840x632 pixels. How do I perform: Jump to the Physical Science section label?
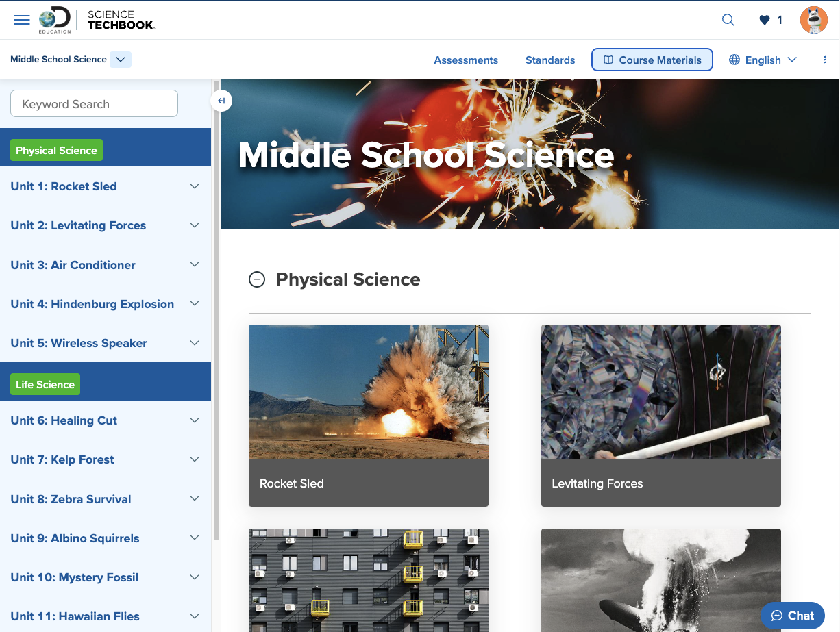(x=56, y=151)
